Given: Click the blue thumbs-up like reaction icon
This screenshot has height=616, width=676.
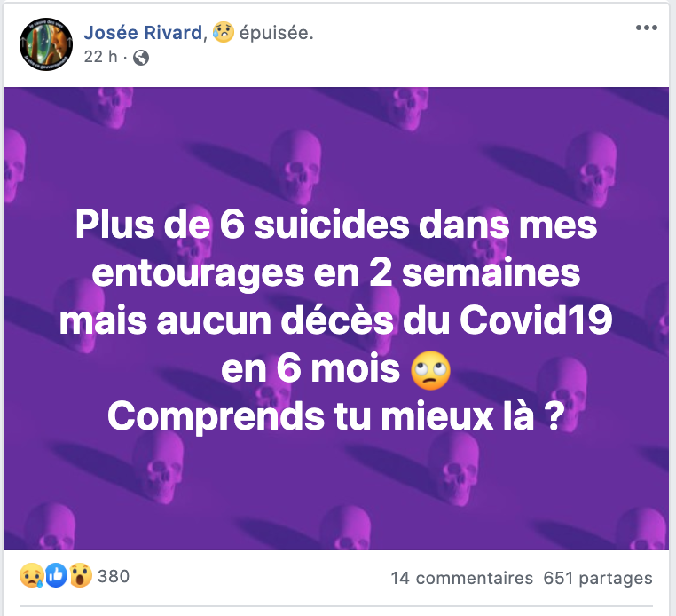Looking at the screenshot, I should click(57, 575).
